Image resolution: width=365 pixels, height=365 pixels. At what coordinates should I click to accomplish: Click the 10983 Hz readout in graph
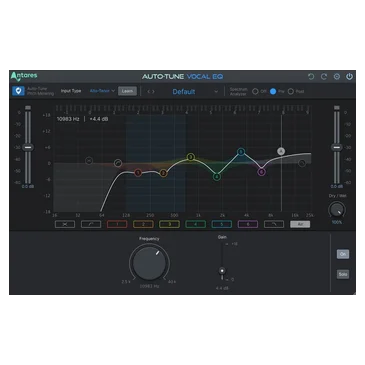68,119
